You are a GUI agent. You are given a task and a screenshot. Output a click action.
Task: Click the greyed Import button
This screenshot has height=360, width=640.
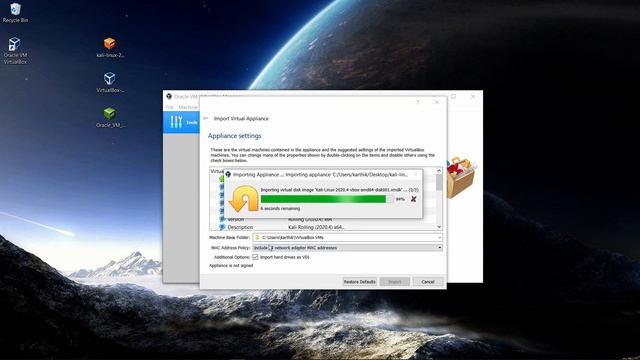395,282
